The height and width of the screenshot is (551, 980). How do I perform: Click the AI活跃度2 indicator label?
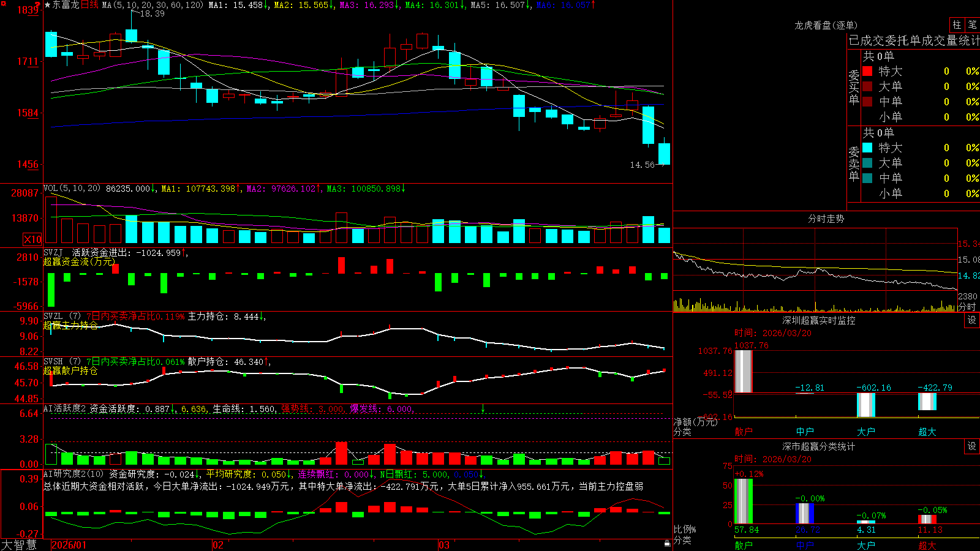click(x=65, y=408)
